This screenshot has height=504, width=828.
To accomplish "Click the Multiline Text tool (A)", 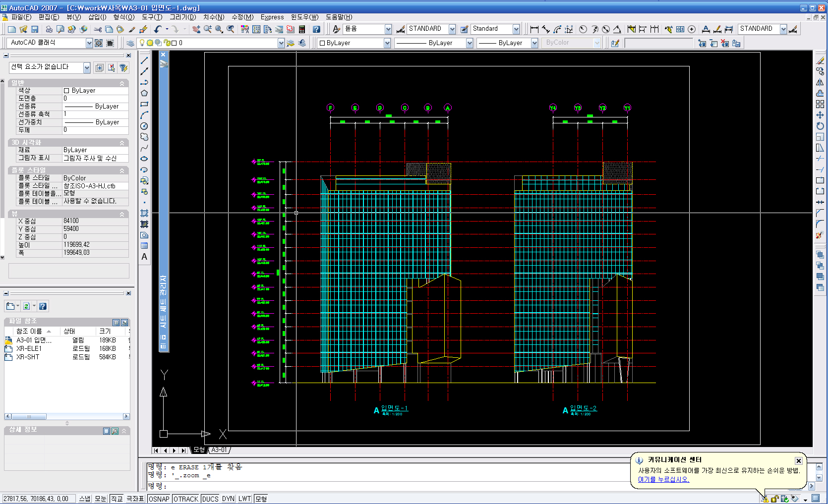I will pyautogui.click(x=144, y=257).
